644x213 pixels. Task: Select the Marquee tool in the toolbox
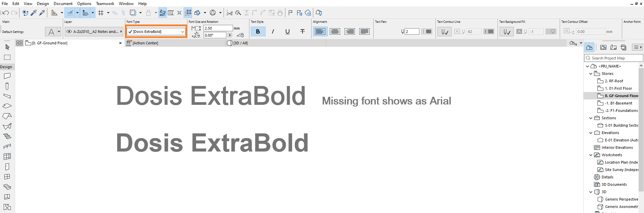[7, 57]
